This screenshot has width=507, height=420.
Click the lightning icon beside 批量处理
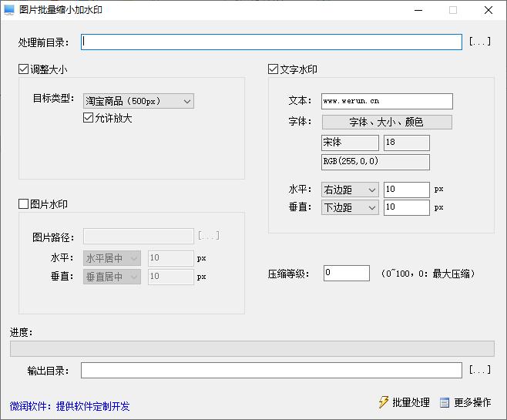pos(383,402)
